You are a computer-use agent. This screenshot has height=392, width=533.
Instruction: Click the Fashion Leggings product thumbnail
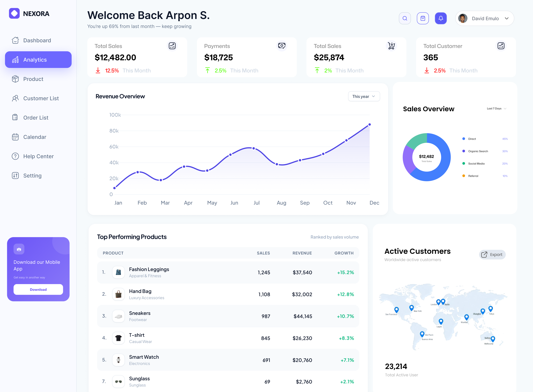pos(118,272)
